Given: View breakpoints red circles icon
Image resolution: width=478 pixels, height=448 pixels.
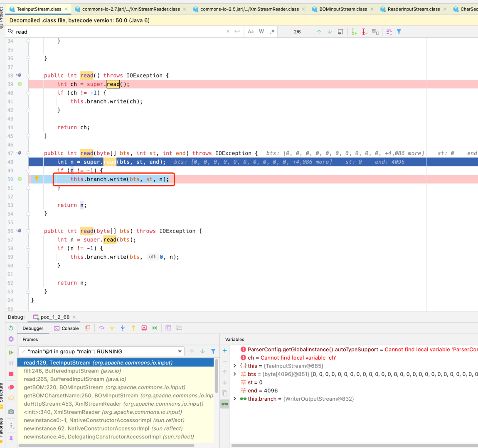Looking at the screenshot, I should pos(11,387).
